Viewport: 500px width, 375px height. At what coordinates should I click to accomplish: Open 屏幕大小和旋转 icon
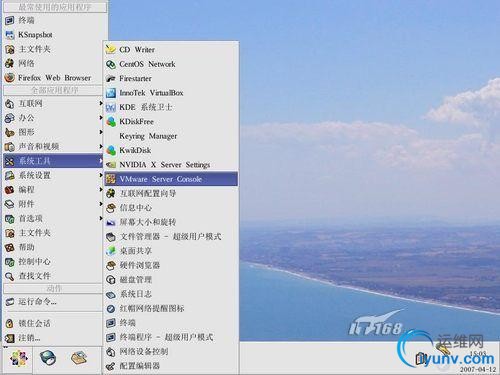111,222
